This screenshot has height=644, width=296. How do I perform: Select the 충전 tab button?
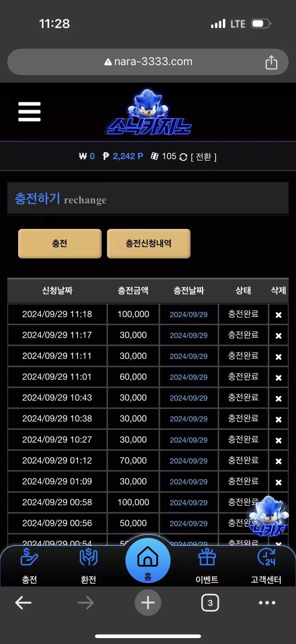click(x=60, y=244)
